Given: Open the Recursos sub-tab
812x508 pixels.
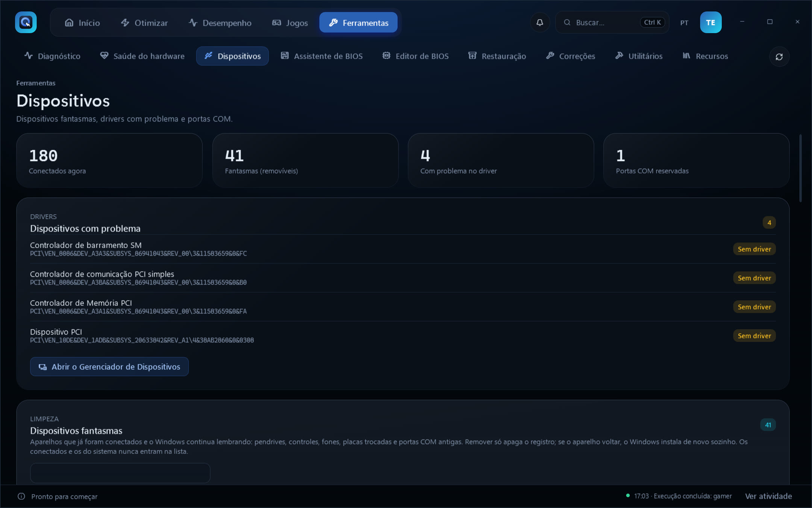Looking at the screenshot, I should pyautogui.click(x=705, y=56).
